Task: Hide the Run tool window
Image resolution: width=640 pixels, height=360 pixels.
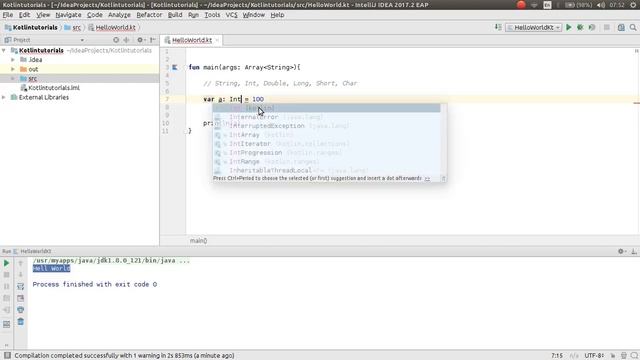Action: click(x=633, y=251)
